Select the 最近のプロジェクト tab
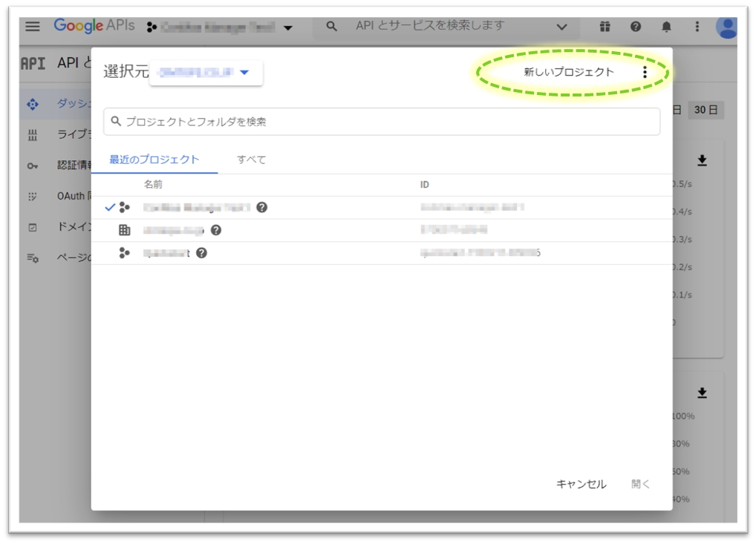This screenshot has height=544, width=756. [154, 160]
